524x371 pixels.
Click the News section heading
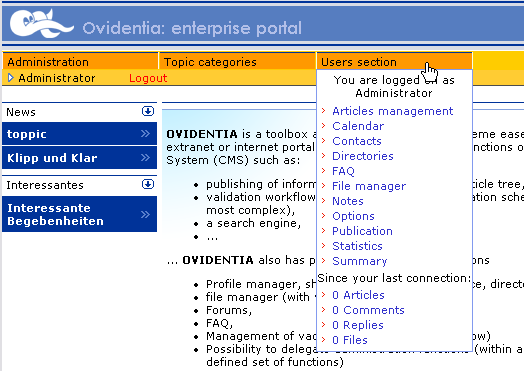21,112
